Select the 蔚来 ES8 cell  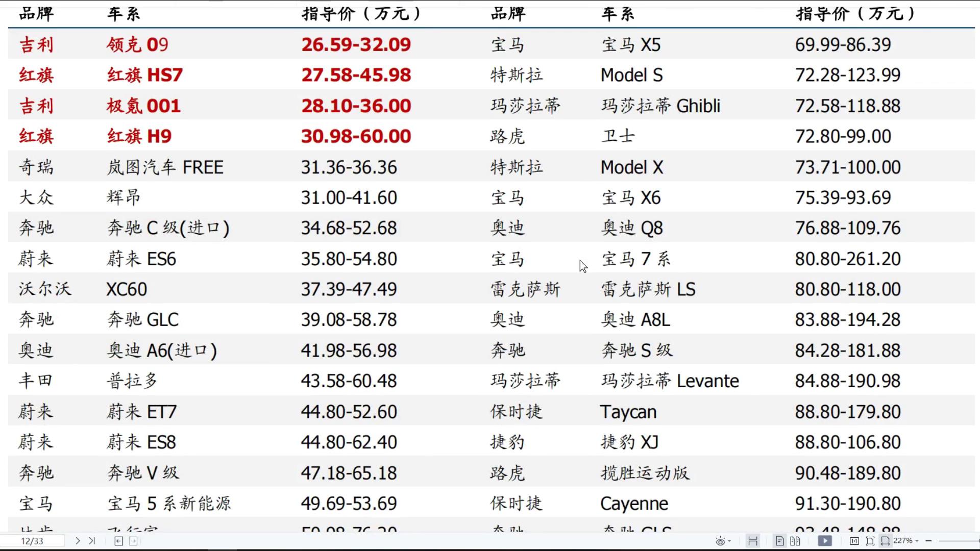(x=141, y=442)
